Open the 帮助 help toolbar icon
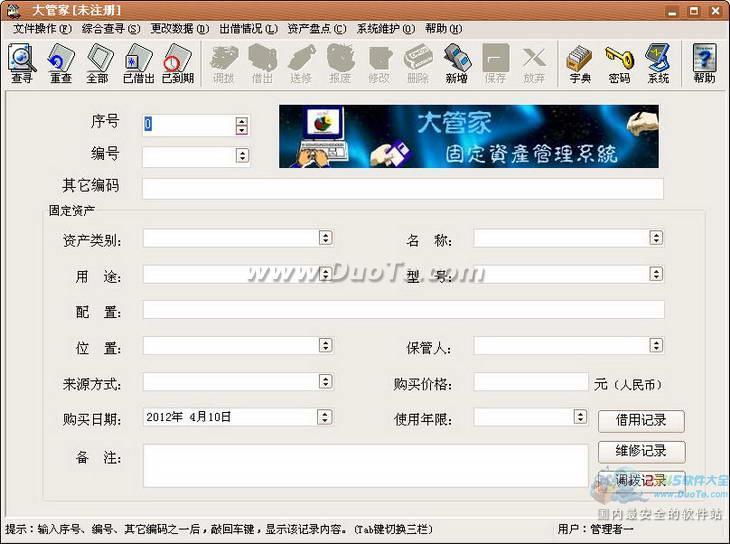Image resolution: width=730 pixels, height=544 pixels. tap(704, 63)
